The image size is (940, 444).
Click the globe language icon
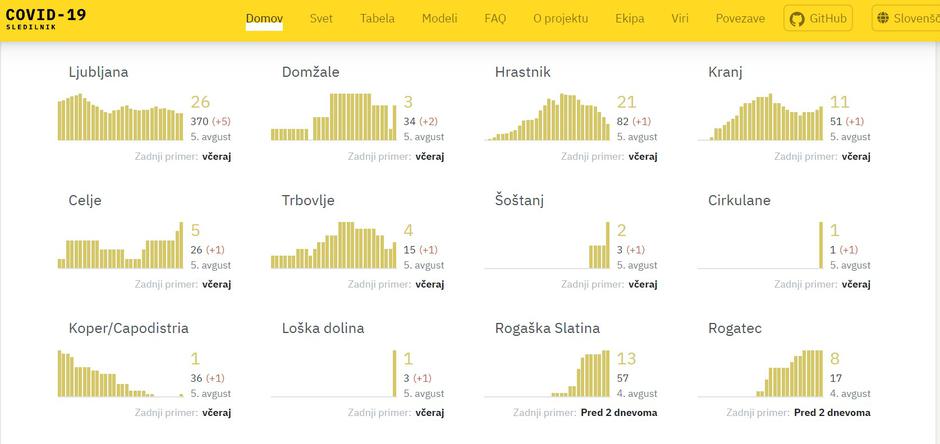click(x=883, y=19)
